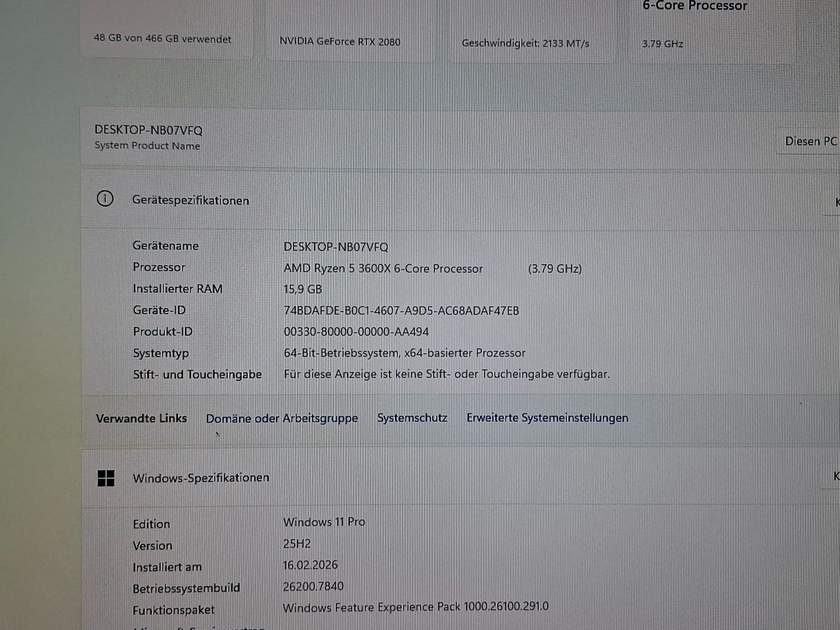This screenshot has width=840, height=630.
Task: Click the Windows logo icon beside Windows-Spezifikationen
Action: 106,478
